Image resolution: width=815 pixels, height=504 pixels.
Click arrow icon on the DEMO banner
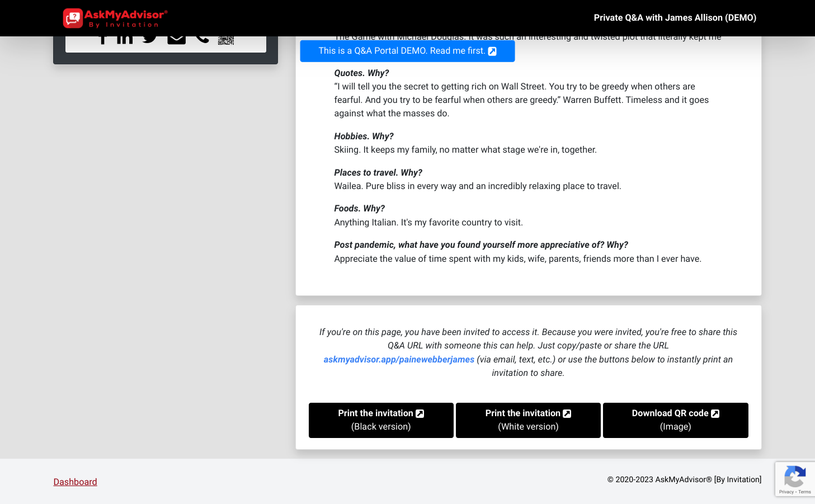(492, 51)
